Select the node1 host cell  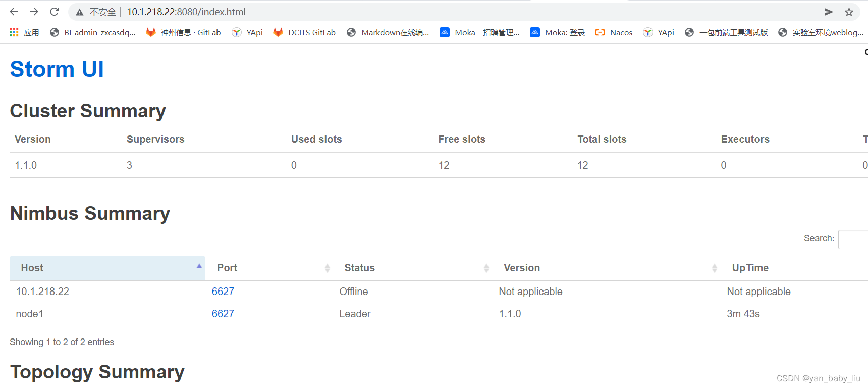pyautogui.click(x=30, y=314)
